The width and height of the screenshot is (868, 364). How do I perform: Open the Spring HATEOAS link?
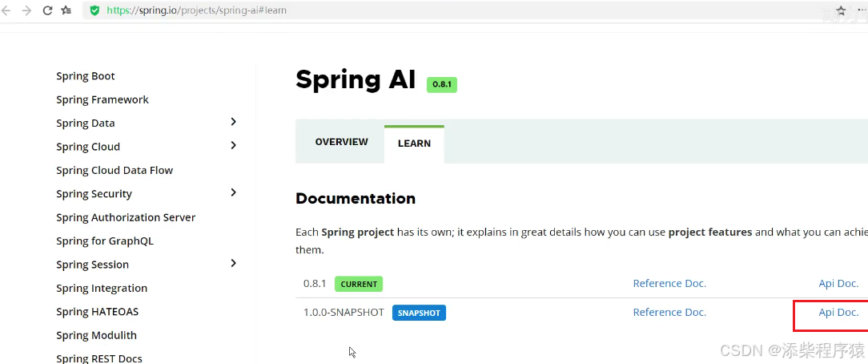98,311
